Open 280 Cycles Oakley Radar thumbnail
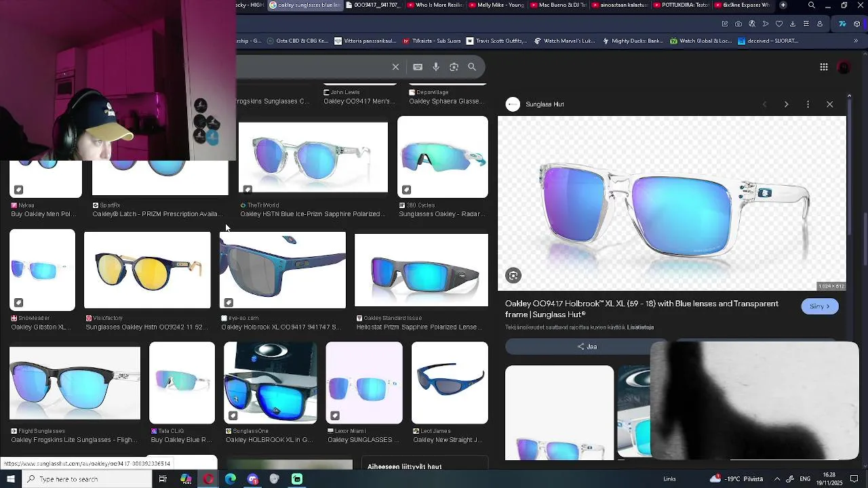This screenshot has height=488, width=868. [x=443, y=157]
